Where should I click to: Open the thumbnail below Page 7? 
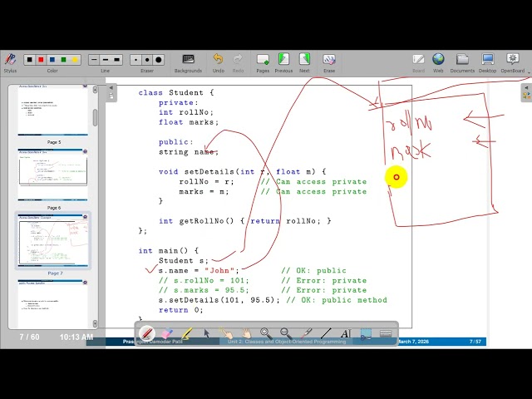pos(52,303)
